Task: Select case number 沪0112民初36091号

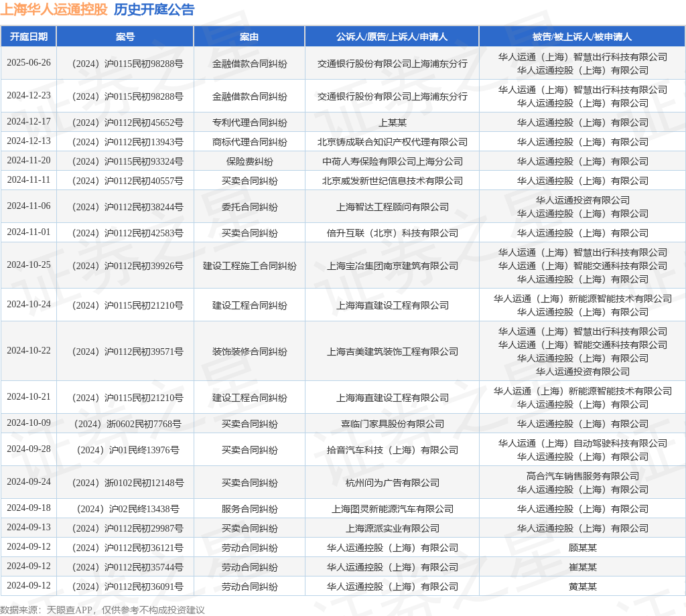Action: 128,587
